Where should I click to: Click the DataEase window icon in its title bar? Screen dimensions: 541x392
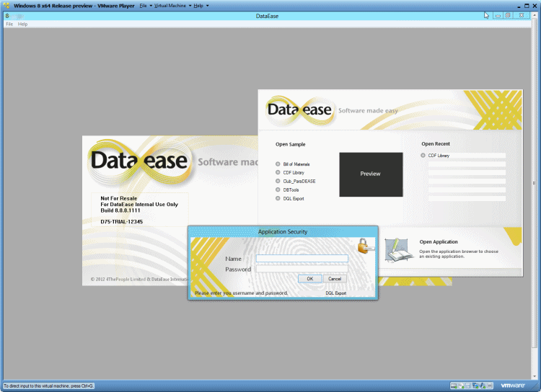(7, 16)
